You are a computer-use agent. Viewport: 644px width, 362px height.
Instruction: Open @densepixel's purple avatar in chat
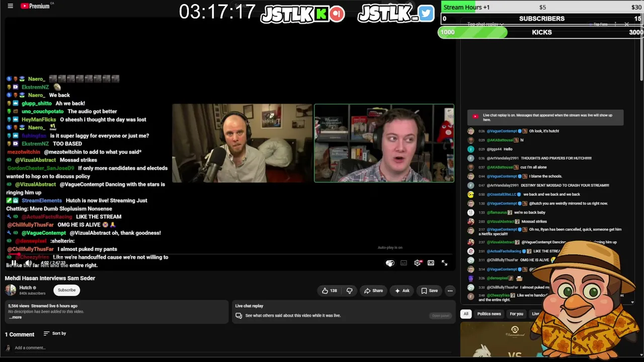coord(470,278)
